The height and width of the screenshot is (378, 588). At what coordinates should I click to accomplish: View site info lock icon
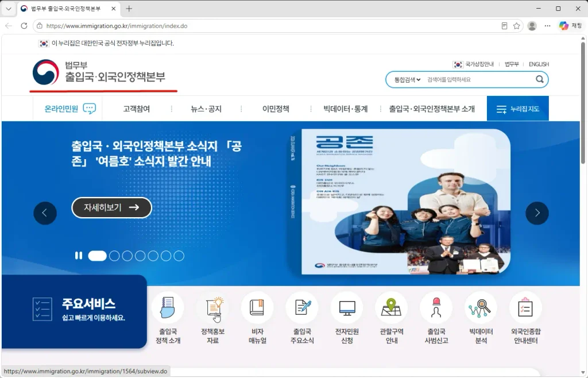40,26
